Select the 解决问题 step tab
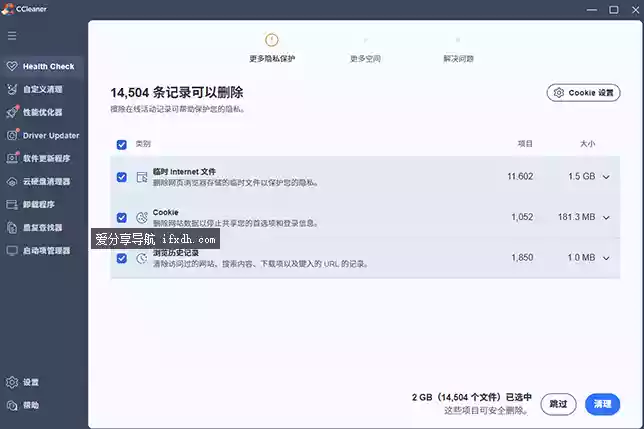644x429 pixels. (458, 50)
